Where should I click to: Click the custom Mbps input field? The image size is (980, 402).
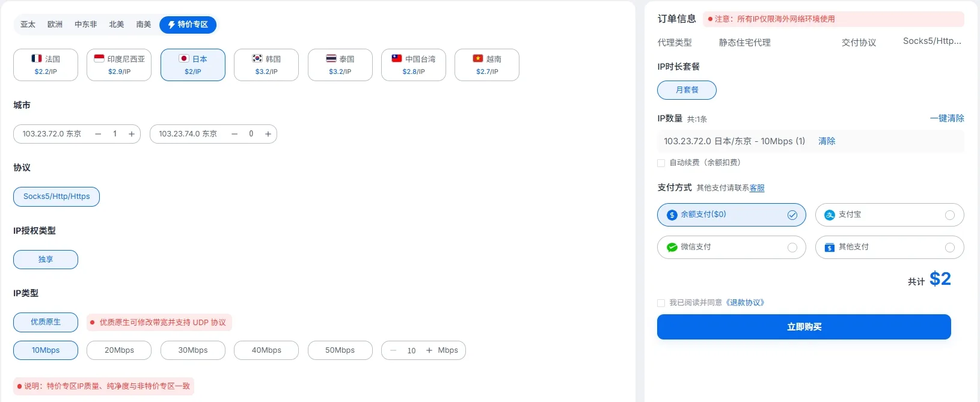click(411, 350)
